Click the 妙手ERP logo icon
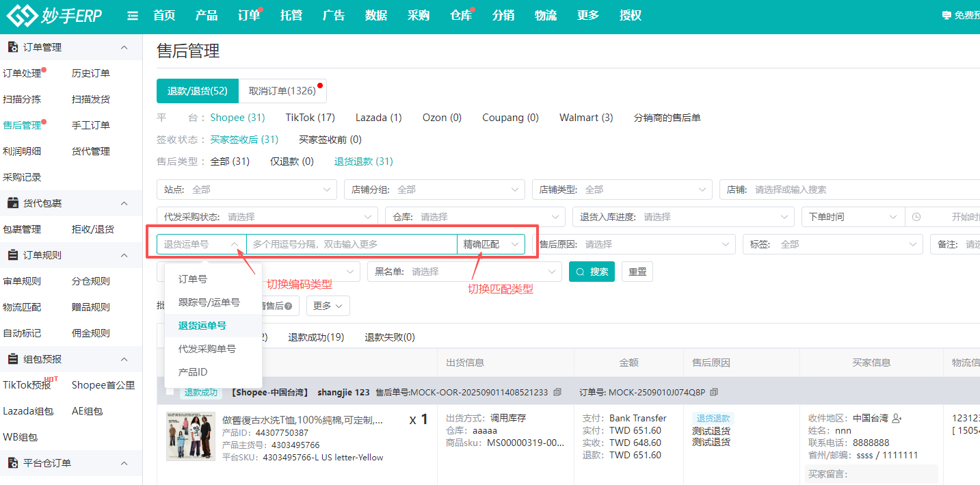Viewport: 980px width, 485px height. (x=23, y=15)
